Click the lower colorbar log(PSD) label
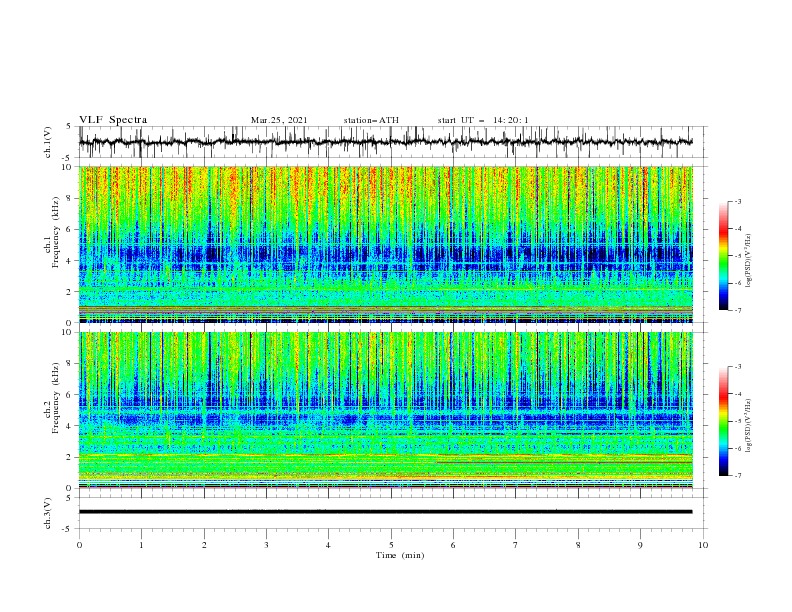Screen dimensions: 792x612 (748, 426)
